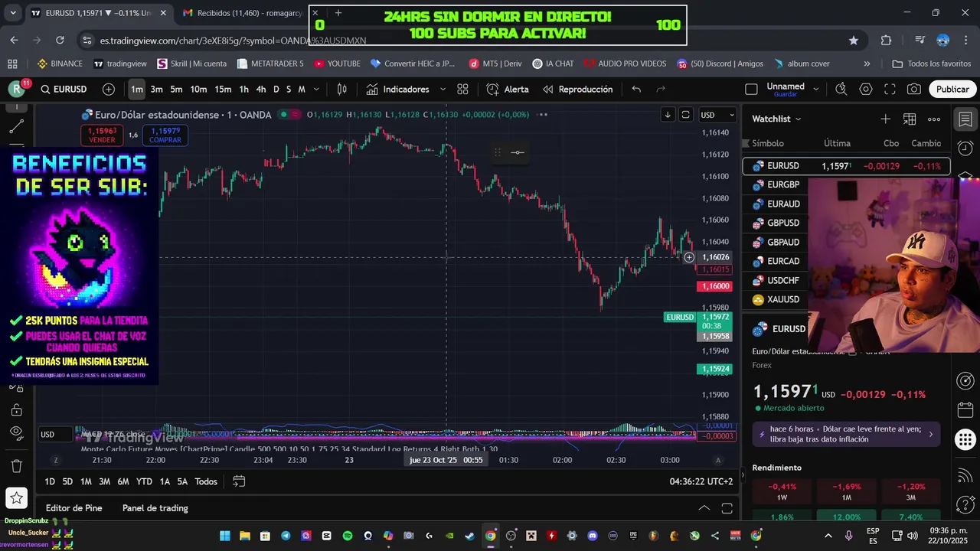Viewport: 980px width, 551px height.
Task: Select the Todos date range
Action: [206, 481]
